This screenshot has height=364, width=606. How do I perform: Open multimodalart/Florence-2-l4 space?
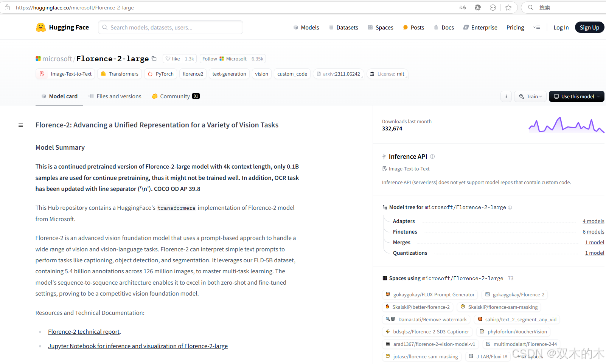tap(521, 344)
